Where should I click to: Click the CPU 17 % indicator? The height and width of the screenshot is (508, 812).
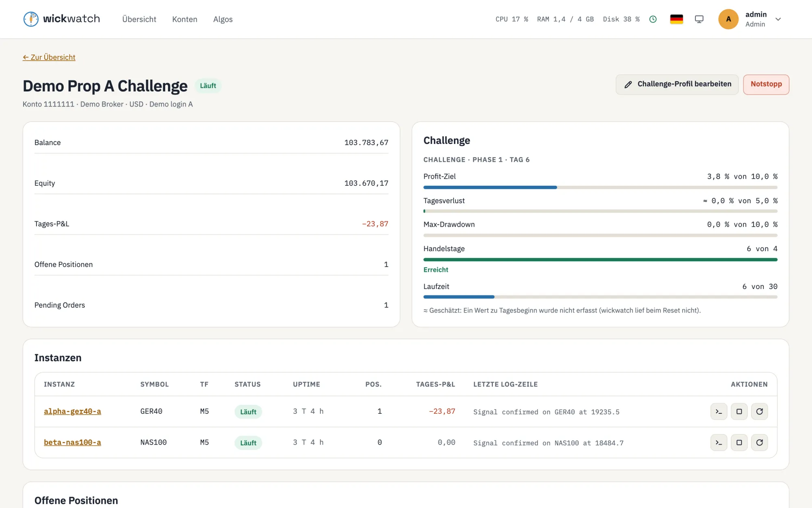coord(512,19)
